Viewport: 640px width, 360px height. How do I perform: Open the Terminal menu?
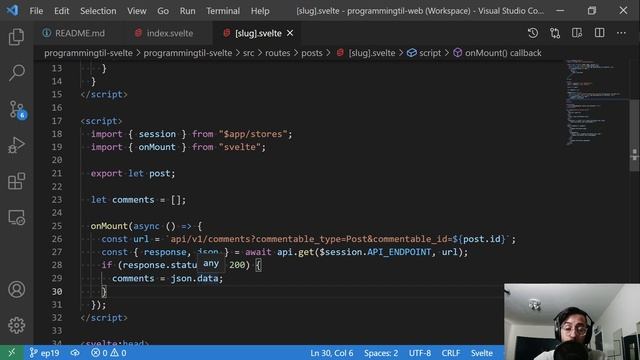click(223, 11)
